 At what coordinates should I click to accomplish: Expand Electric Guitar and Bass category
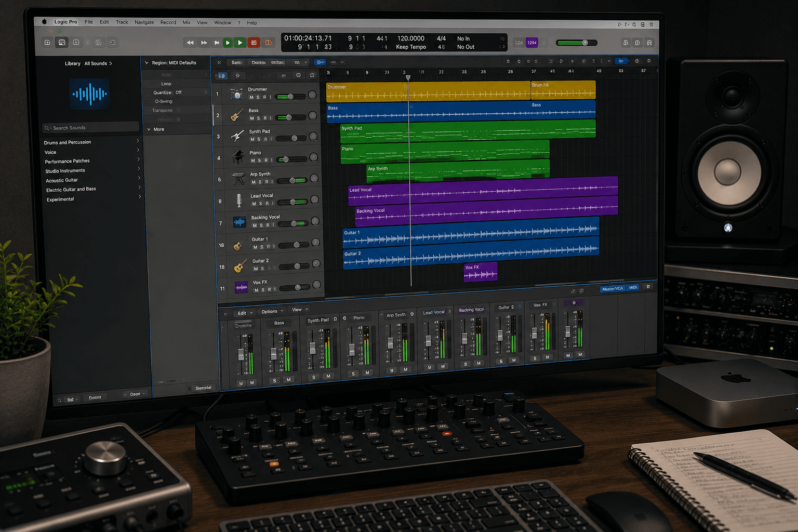pos(139,187)
